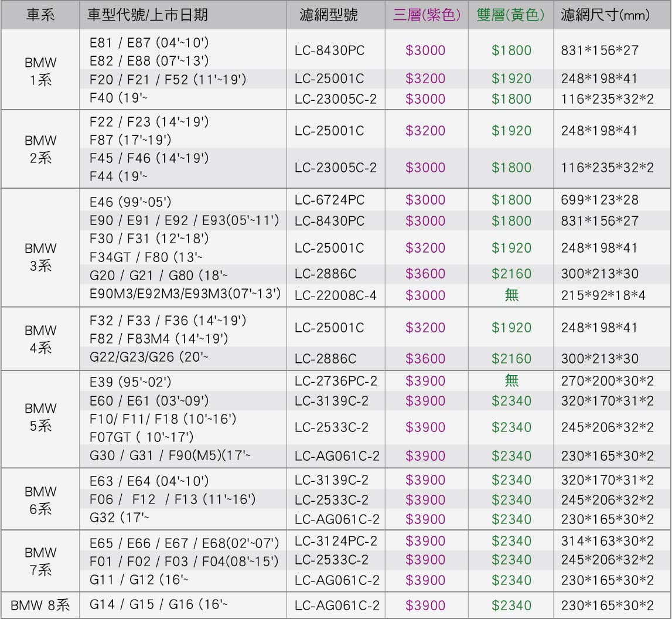The image size is (672, 619).
Task: Click the E81 / E87 (04'~10') model text
Action: tap(149, 43)
